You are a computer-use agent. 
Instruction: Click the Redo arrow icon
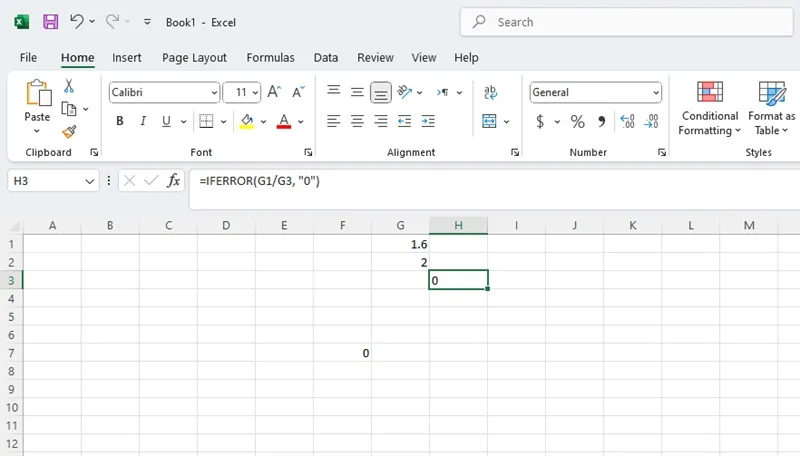tap(112, 21)
